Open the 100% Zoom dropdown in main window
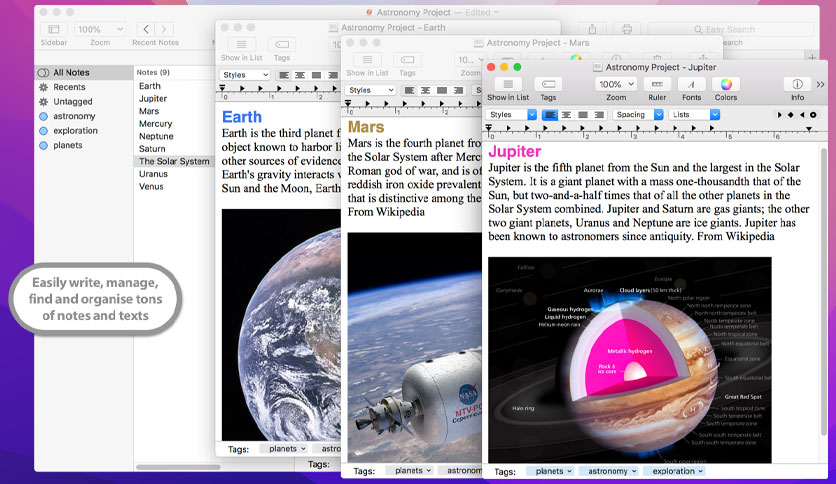The height and width of the screenshot is (484, 836). 100,29
